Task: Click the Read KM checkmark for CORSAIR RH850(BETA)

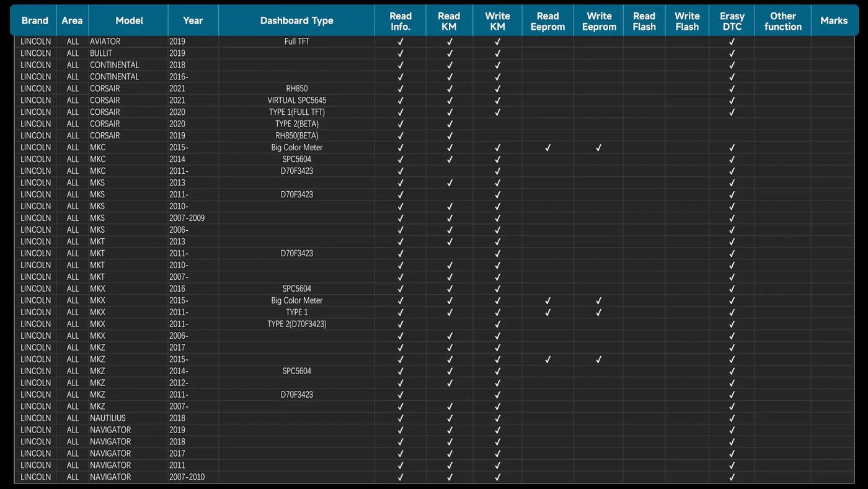Action: pos(449,136)
